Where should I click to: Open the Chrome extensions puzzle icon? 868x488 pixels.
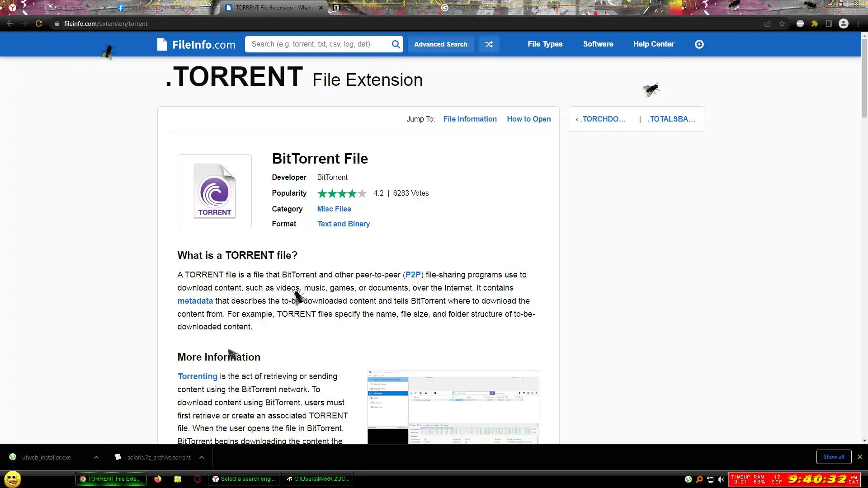pos(815,24)
